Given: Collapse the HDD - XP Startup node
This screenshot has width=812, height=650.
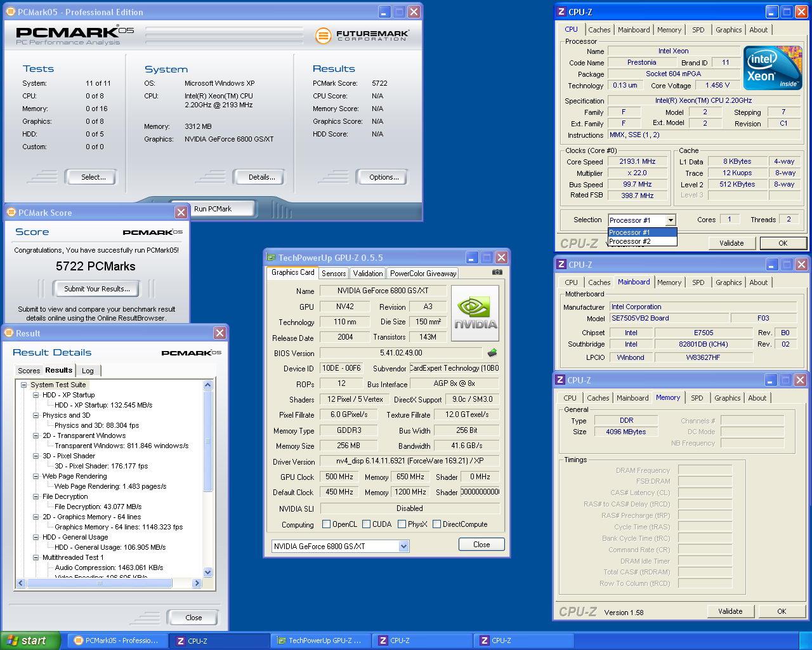Looking at the screenshot, I should click(36, 395).
